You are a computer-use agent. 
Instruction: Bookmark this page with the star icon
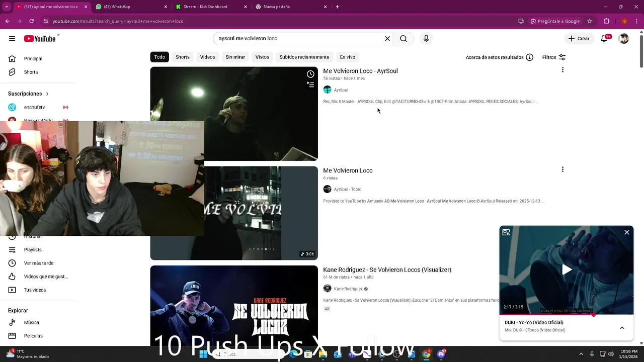(590, 21)
